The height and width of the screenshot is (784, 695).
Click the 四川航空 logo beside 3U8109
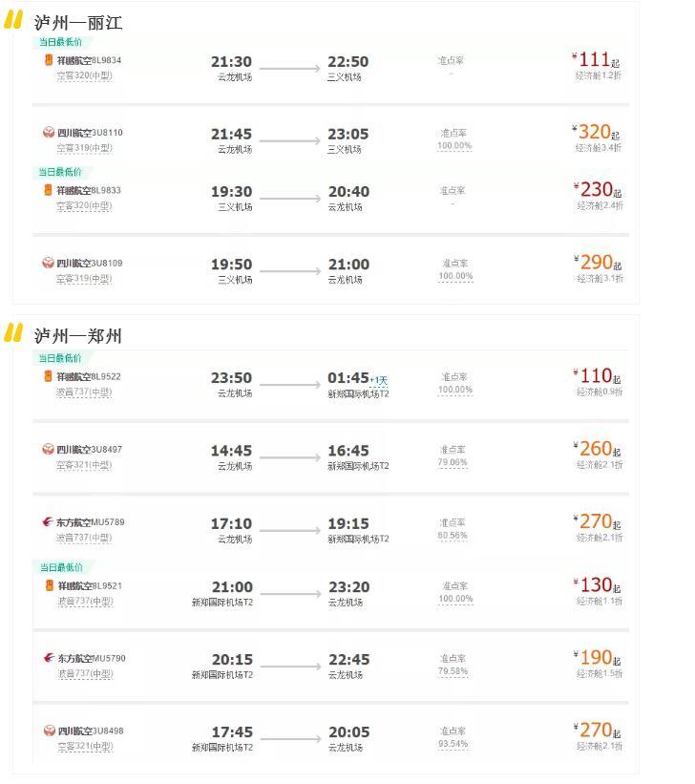tap(49, 263)
